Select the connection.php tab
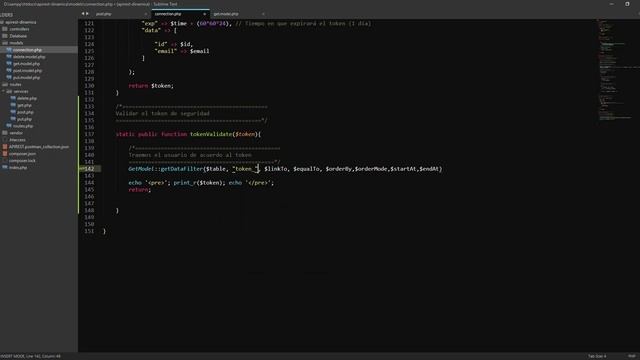 [x=168, y=14]
